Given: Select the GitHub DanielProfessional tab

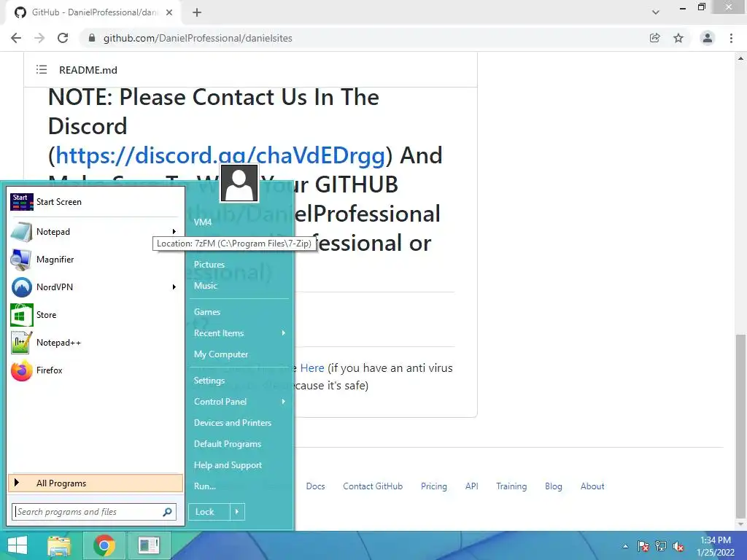Looking at the screenshot, I should tap(94, 12).
